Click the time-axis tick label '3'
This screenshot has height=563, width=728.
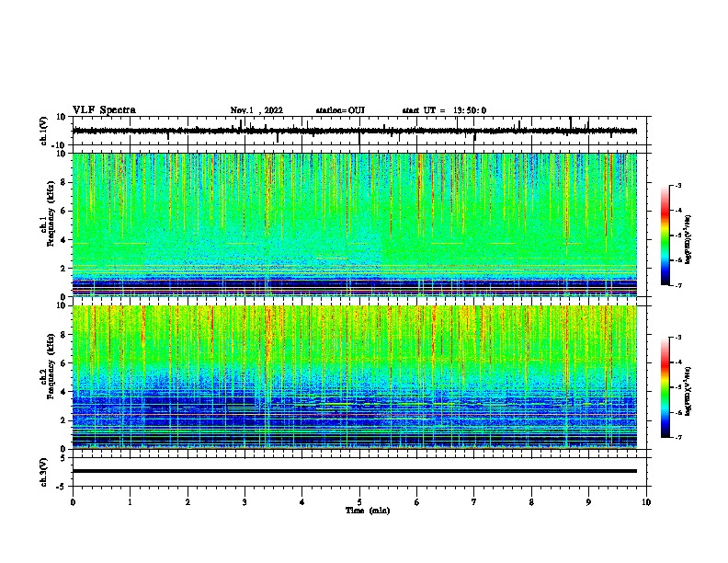pos(245,502)
